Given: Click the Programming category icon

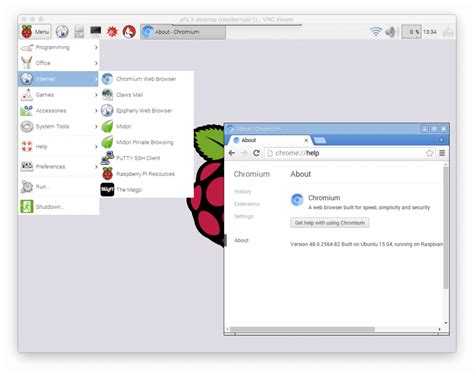Looking at the screenshot, I should point(27,48).
